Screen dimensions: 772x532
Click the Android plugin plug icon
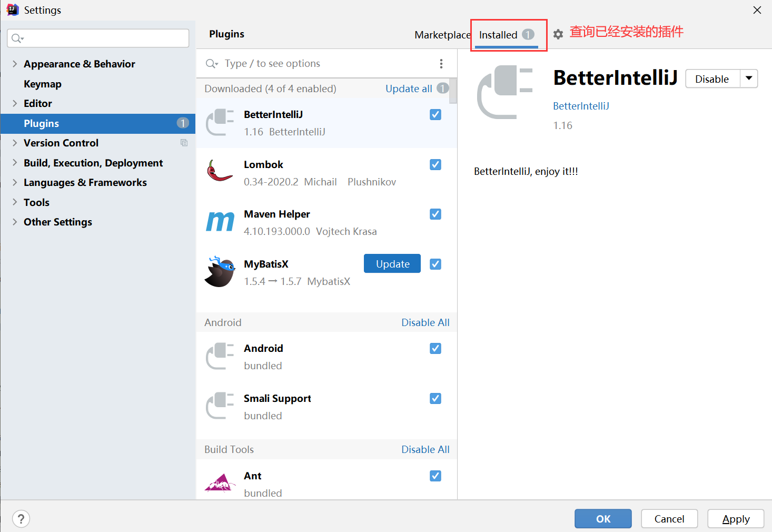coord(220,357)
